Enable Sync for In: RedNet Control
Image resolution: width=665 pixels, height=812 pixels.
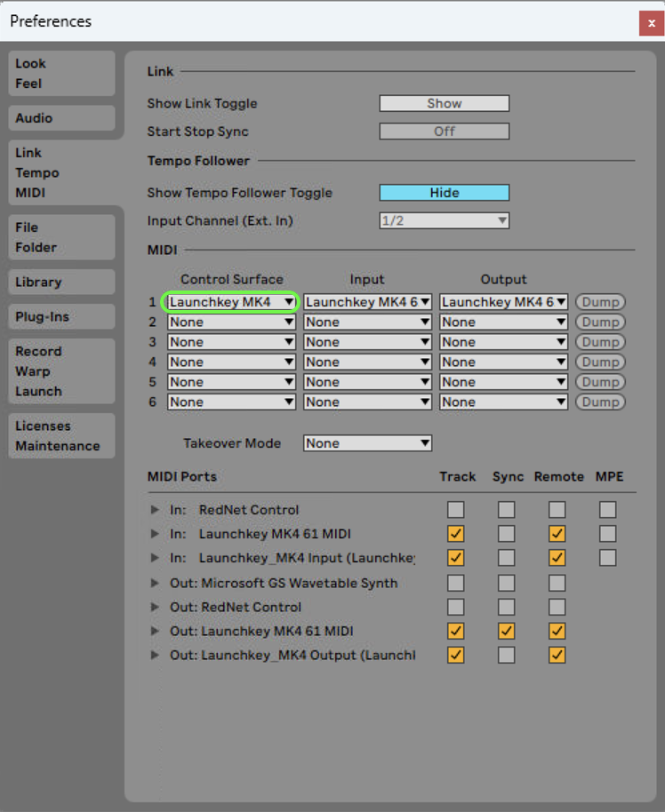pos(507,510)
